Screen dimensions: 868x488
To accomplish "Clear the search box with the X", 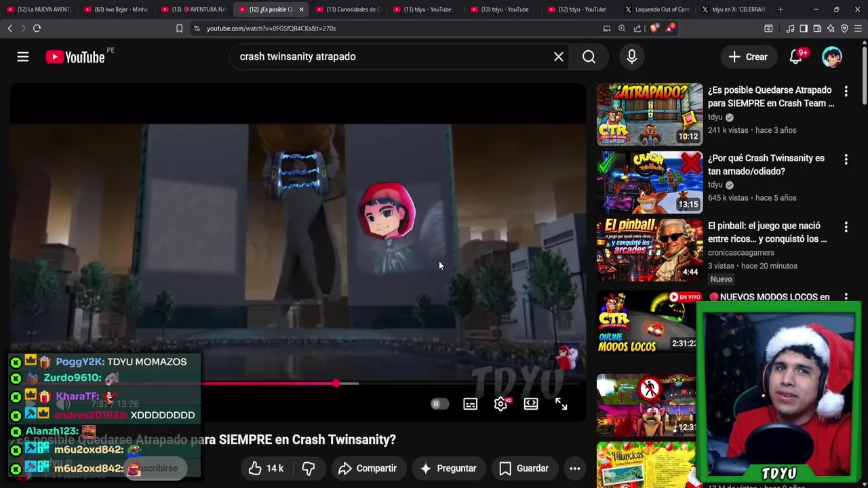I will pyautogui.click(x=558, y=57).
